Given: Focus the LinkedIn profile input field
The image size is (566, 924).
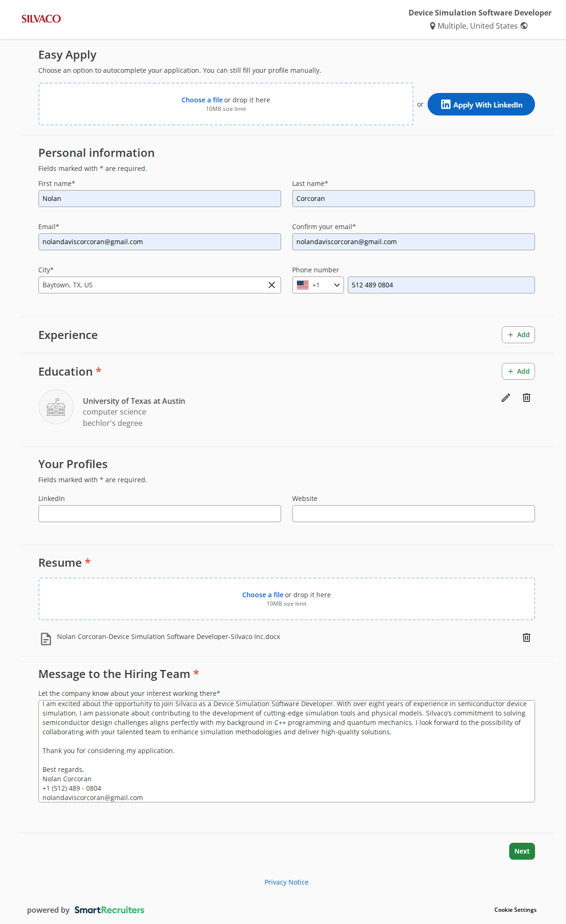Looking at the screenshot, I should click(x=160, y=514).
